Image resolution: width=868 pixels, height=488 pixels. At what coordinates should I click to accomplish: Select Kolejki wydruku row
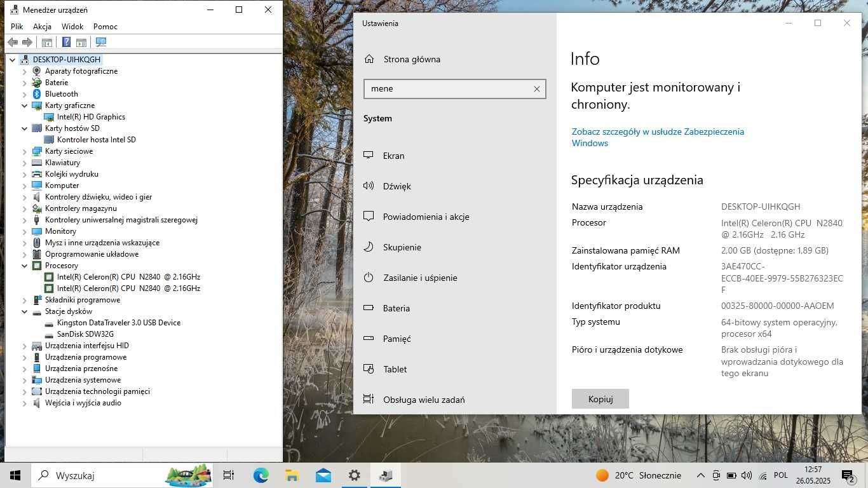coord(72,174)
